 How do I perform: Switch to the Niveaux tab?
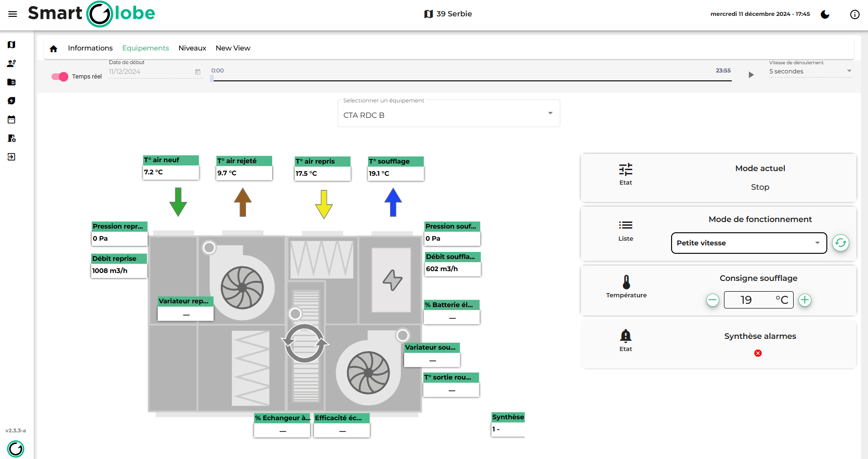tap(192, 48)
